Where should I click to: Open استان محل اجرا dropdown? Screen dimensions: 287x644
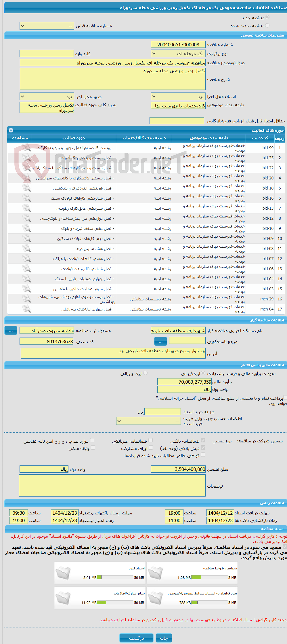(x=178, y=96)
